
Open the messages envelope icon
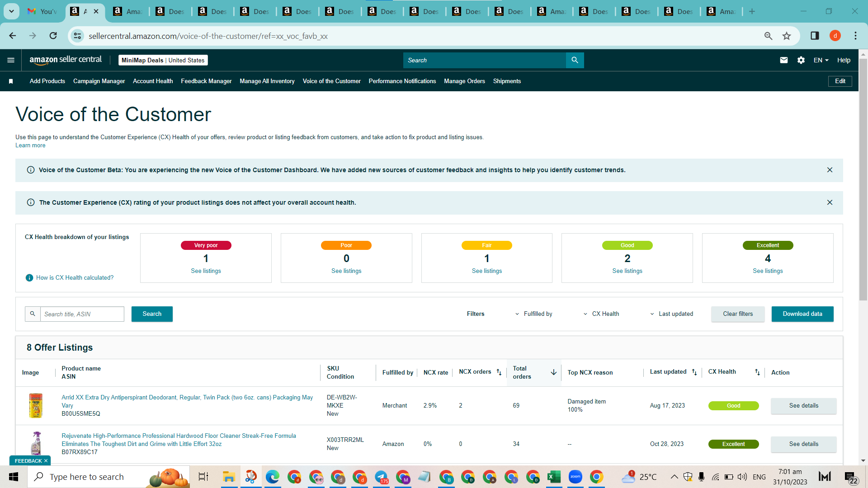coord(784,60)
